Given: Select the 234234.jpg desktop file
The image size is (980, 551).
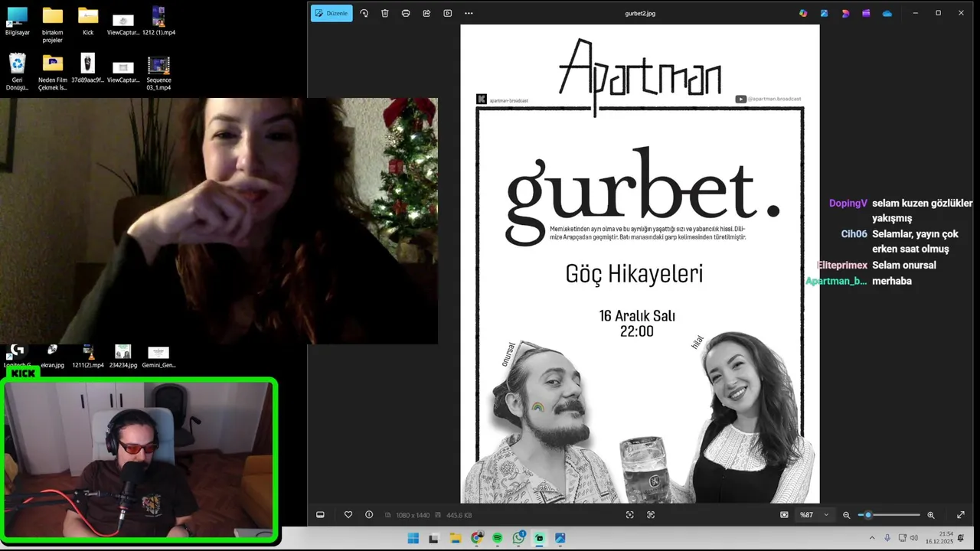Looking at the screenshot, I should (x=123, y=357).
